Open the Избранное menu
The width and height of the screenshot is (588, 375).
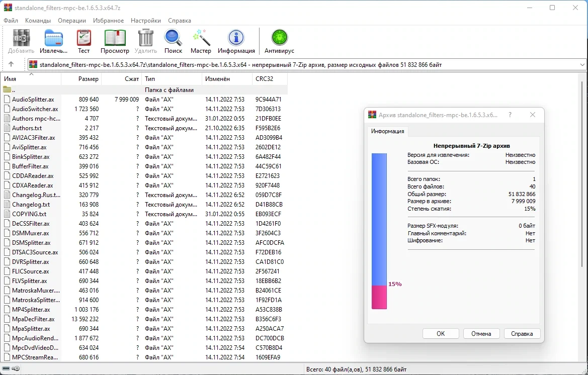tap(108, 21)
